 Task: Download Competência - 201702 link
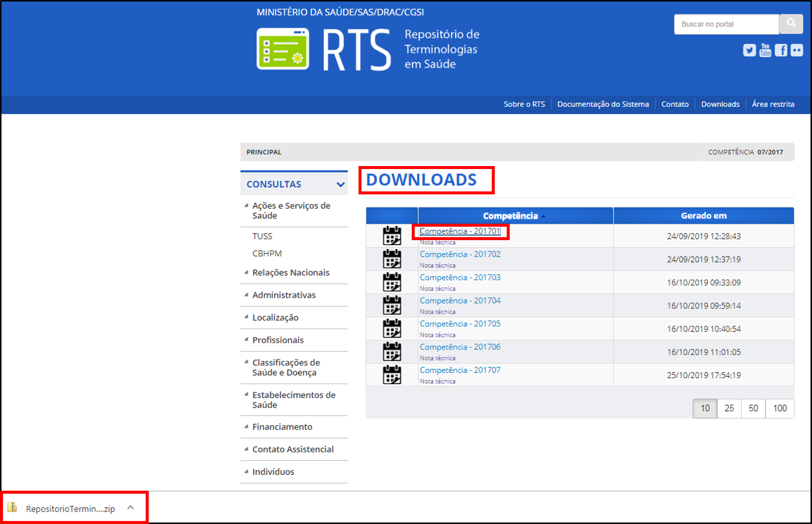click(460, 254)
